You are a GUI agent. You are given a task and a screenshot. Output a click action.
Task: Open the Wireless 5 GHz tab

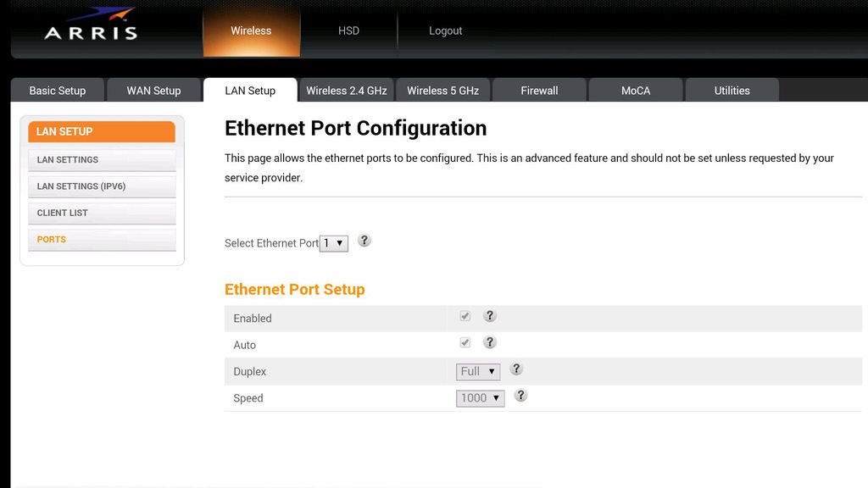point(442,90)
